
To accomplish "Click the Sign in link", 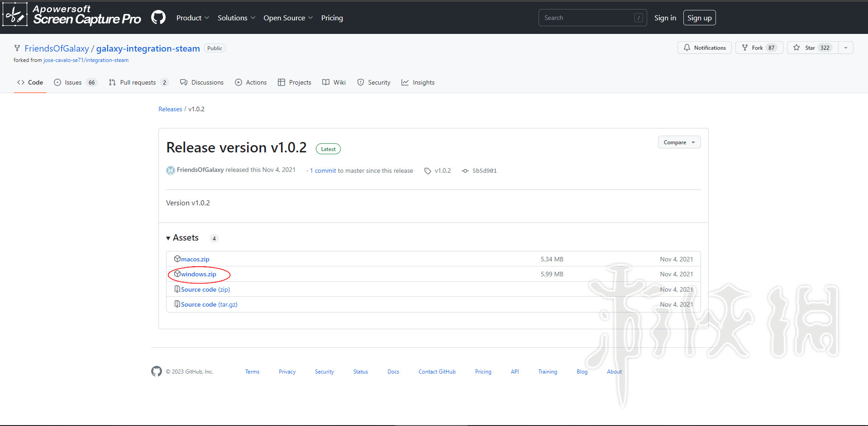I will pos(665,18).
